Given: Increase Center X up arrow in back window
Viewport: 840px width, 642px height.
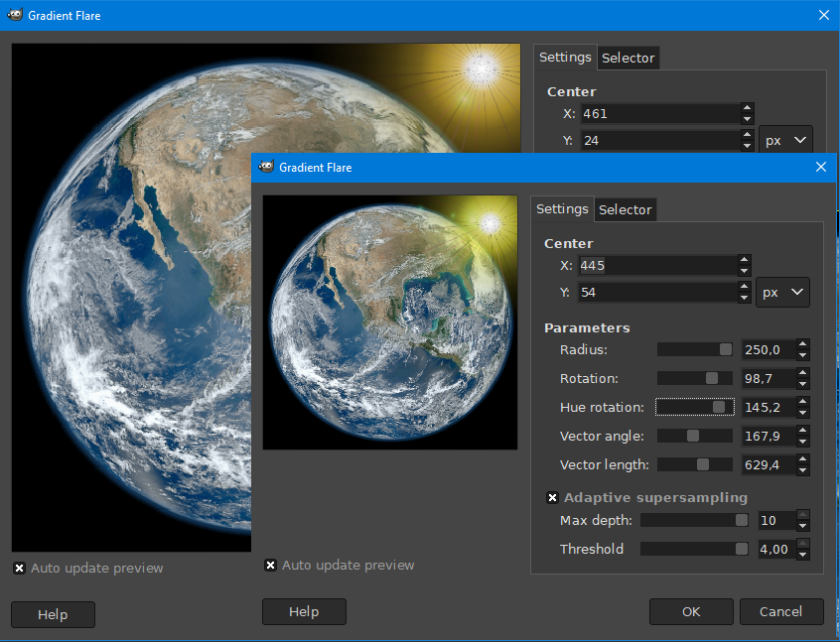Looking at the screenshot, I should coord(748,107).
